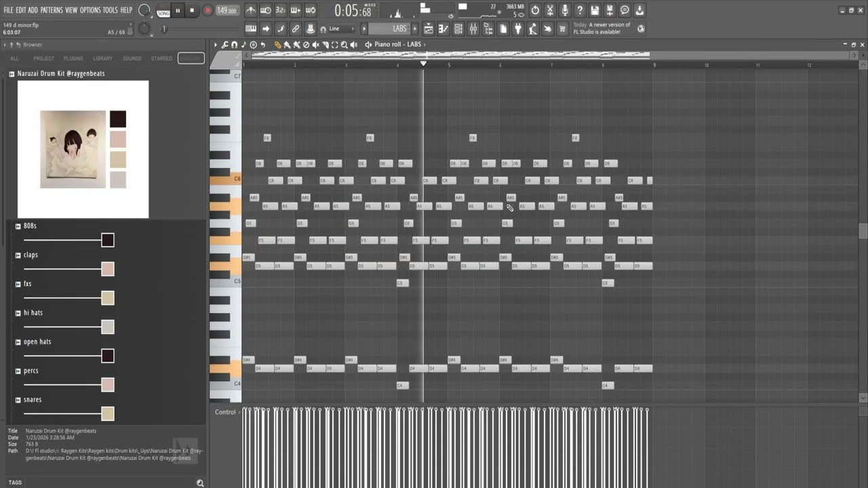The height and width of the screenshot is (488, 868).
Task: Open the View playlist icon
Action: click(429, 28)
